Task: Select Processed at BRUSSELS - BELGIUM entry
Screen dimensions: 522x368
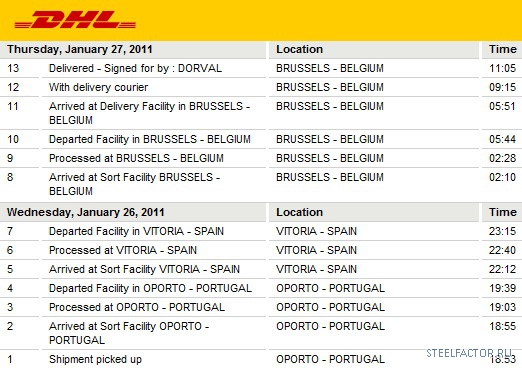Action: click(136, 158)
